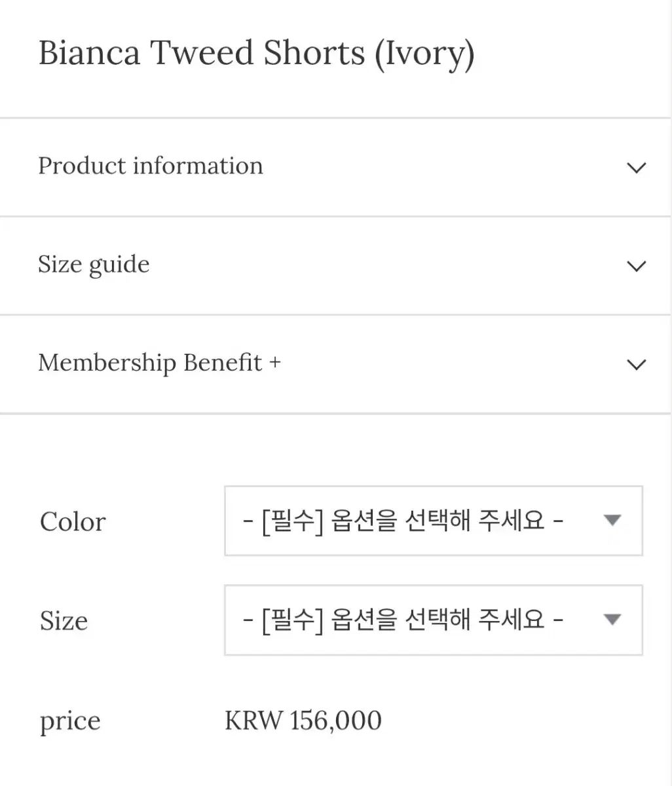Click the Bianca Tweed Shorts product title

[x=202, y=53]
